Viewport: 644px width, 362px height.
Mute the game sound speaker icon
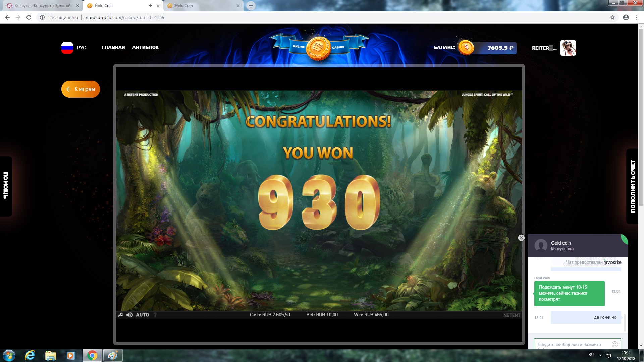click(x=129, y=315)
